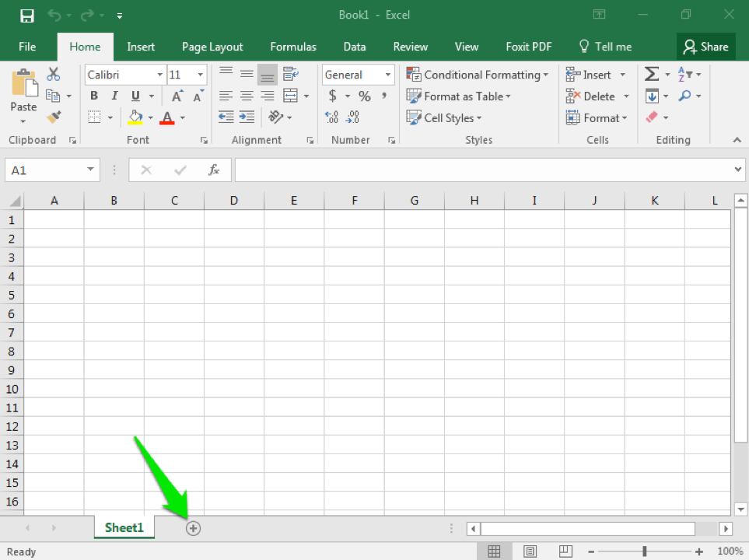749x560 pixels.
Task: Apply Comma Style format
Action: coord(384,96)
